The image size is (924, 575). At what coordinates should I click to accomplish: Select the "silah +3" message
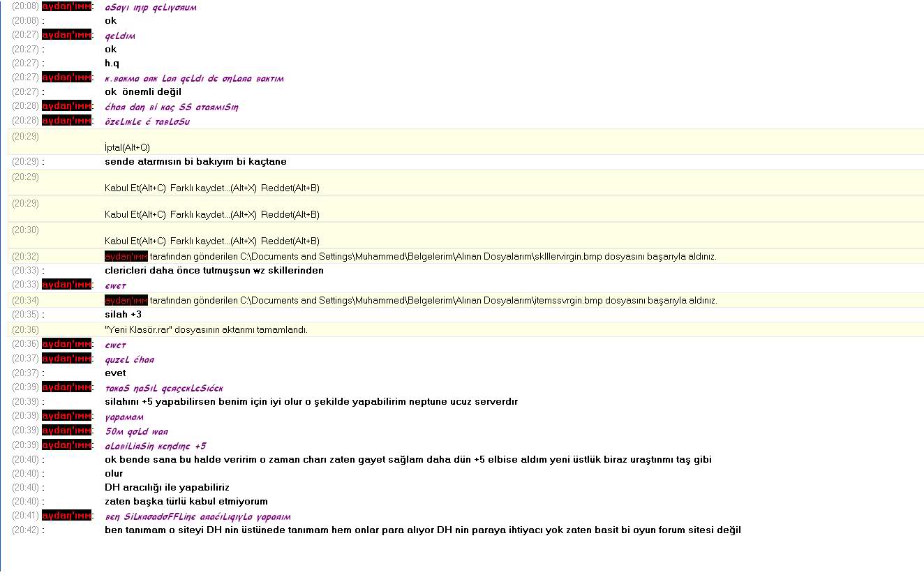[x=124, y=315]
